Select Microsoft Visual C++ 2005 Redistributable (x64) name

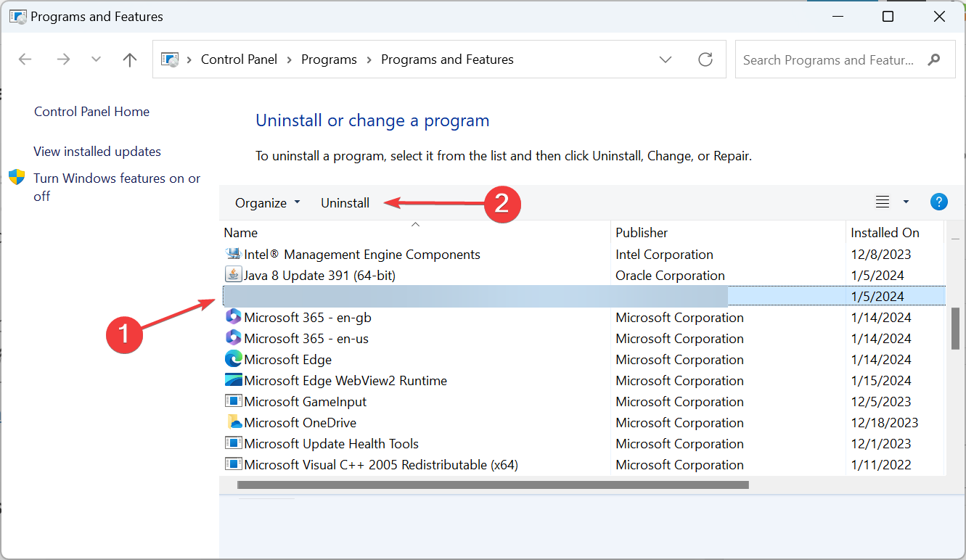(x=381, y=465)
